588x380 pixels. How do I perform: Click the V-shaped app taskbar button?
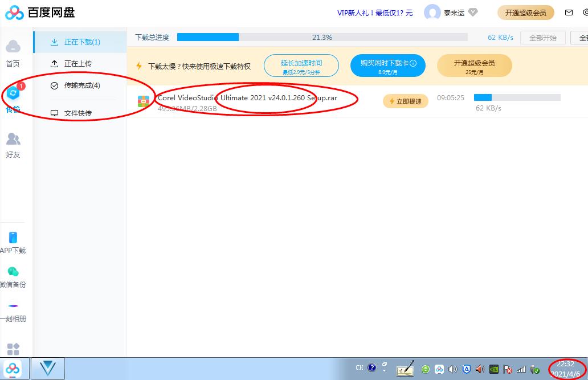tap(48, 369)
